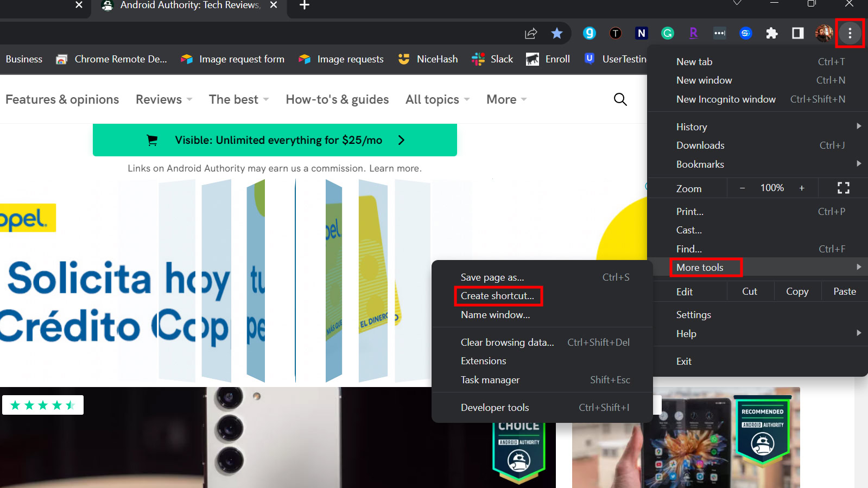Open Developer tools
The height and width of the screenshot is (488, 868).
pyautogui.click(x=542, y=408)
